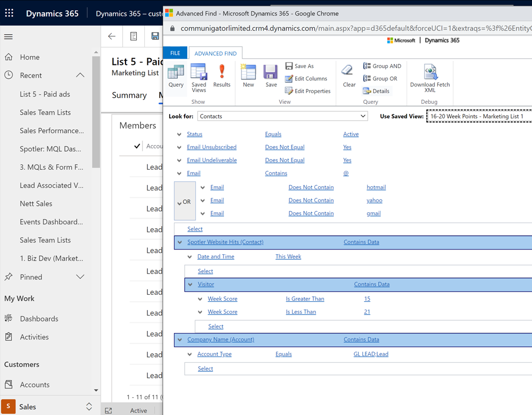
Task: Open the FILE tab
Action: tap(175, 53)
